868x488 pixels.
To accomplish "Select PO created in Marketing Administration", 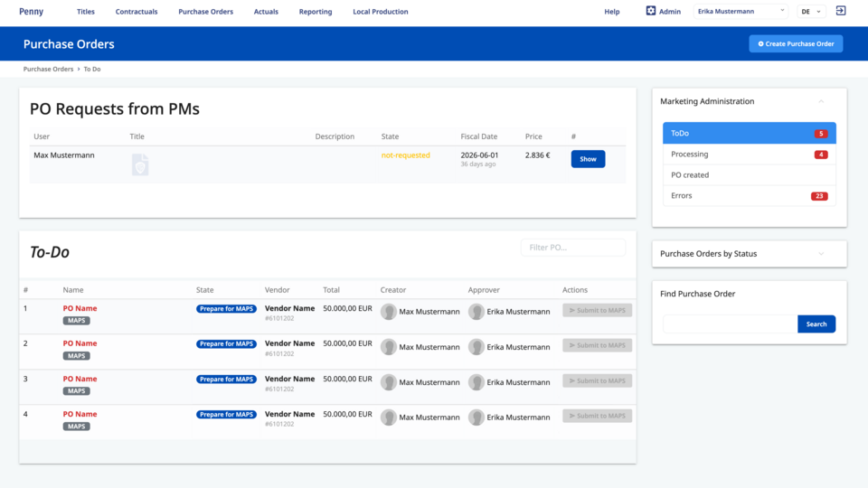I will click(750, 174).
